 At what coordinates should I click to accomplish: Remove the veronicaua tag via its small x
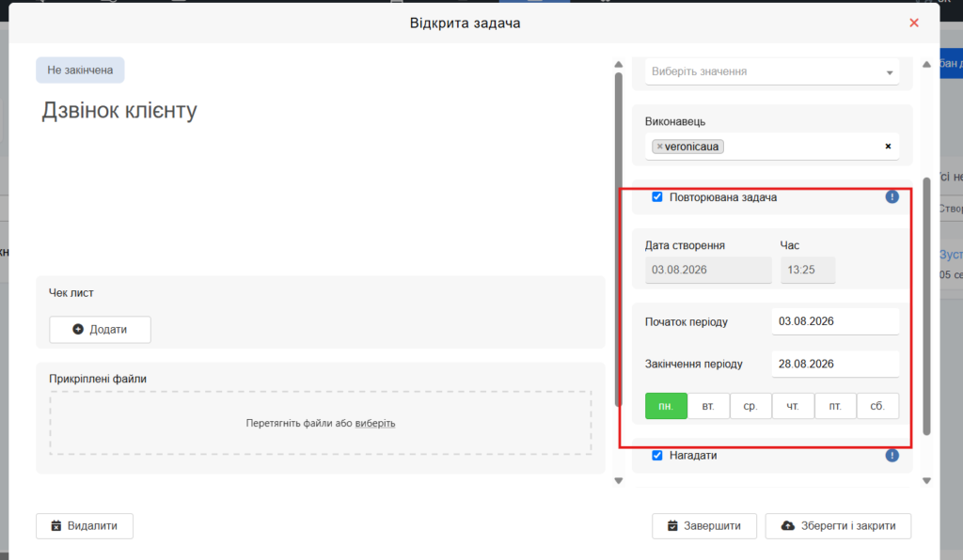(x=659, y=147)
